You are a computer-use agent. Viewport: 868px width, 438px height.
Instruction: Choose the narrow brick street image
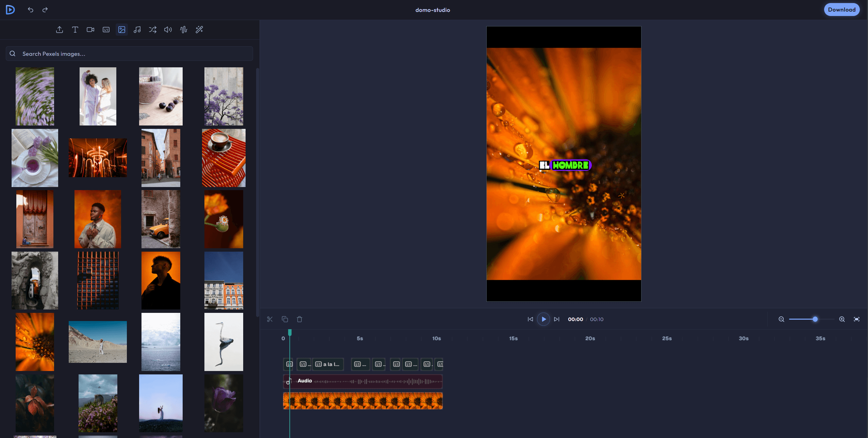pos(161,158)
